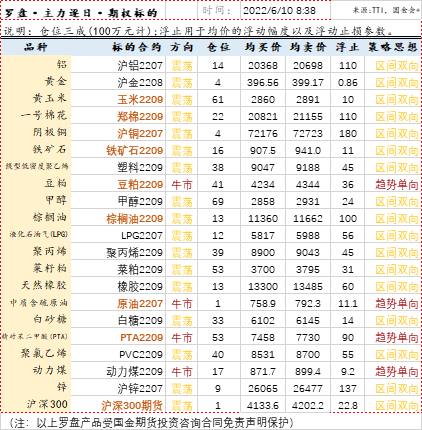Click the sell price 21155 for 郑棉2209
Image resolution: width=422 pixels, height=430 pixels.
pyautogui.click(x=308, y=117)
